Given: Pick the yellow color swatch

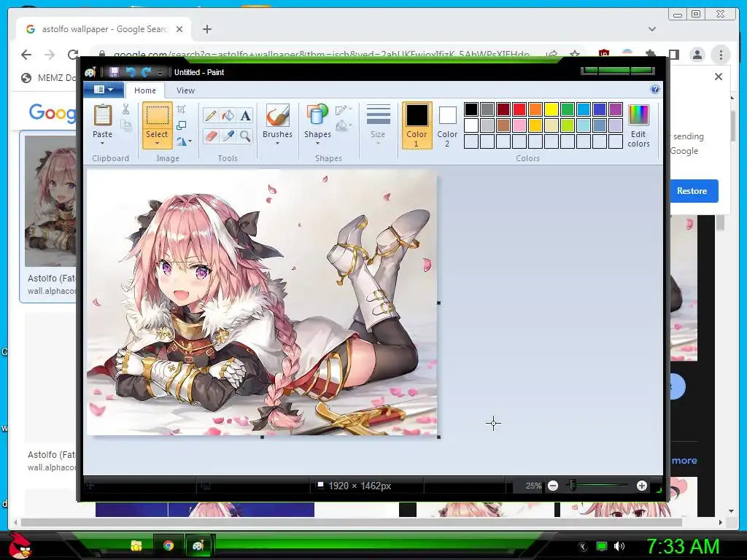Looking at the screenshot, I should coord(551,109).
